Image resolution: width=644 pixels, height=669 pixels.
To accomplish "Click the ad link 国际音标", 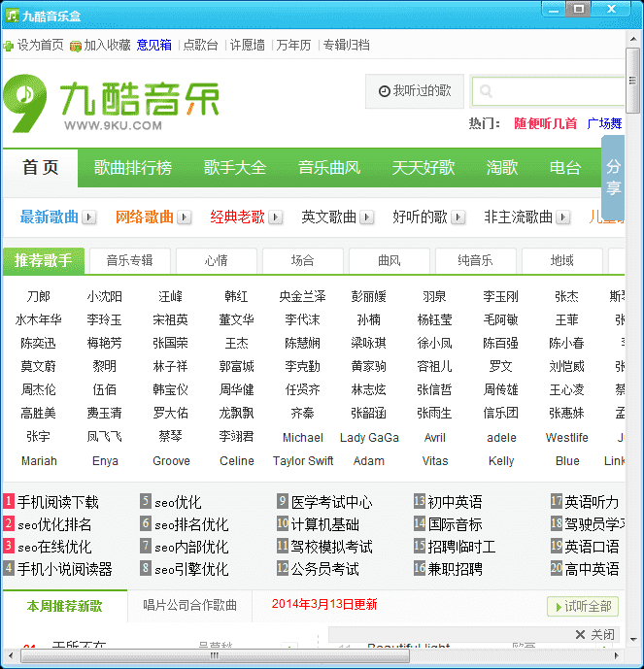I will pos(455,524).
